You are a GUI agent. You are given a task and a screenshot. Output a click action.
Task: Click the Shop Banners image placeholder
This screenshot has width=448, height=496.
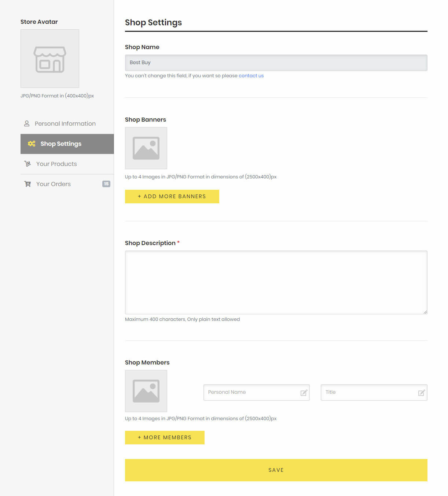[146, 148]
